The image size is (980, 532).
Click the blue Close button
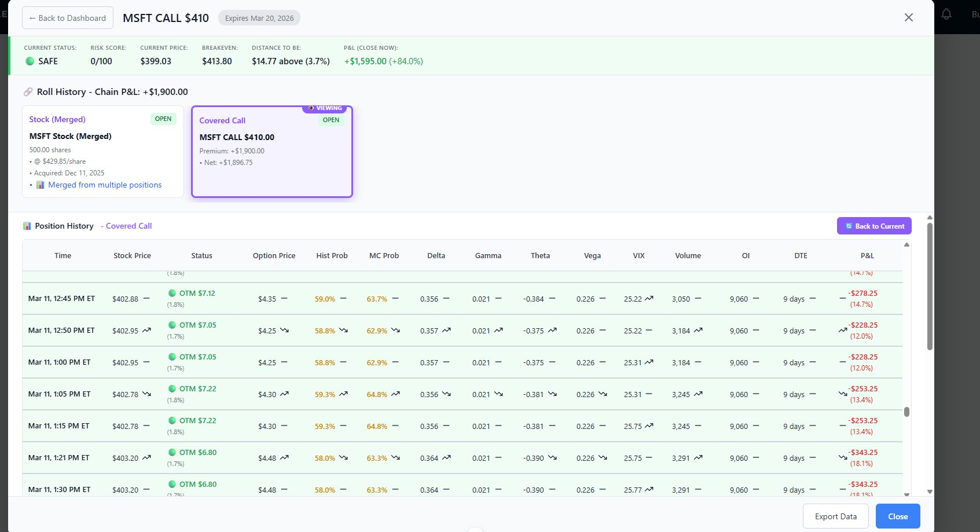click(x=898, y=516)
